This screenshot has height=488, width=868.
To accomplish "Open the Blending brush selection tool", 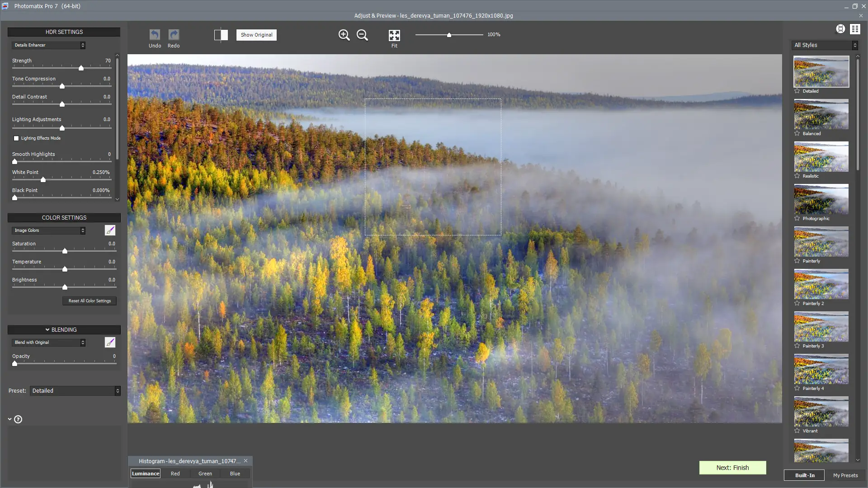I will click(110, 343).
